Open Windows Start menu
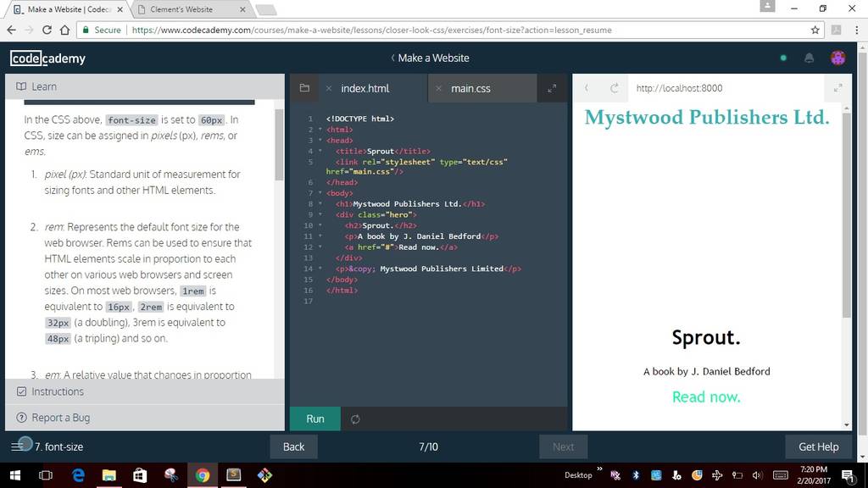 point(15,475)
